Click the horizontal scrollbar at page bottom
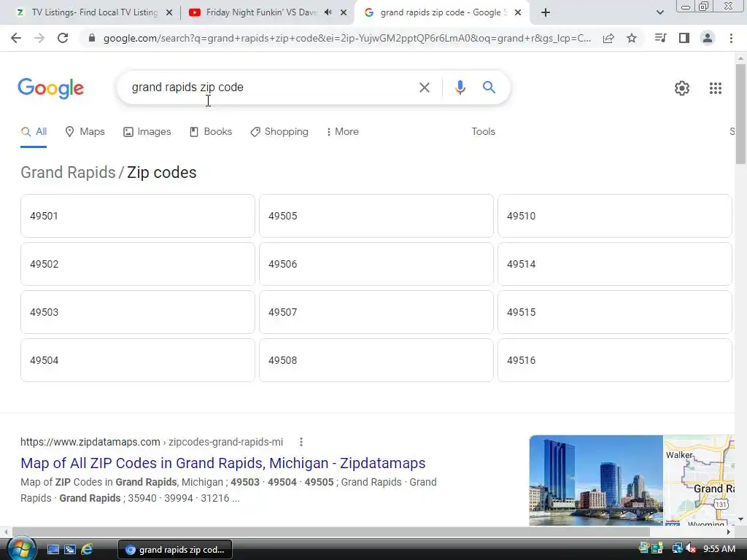 [x=331, y=532]
